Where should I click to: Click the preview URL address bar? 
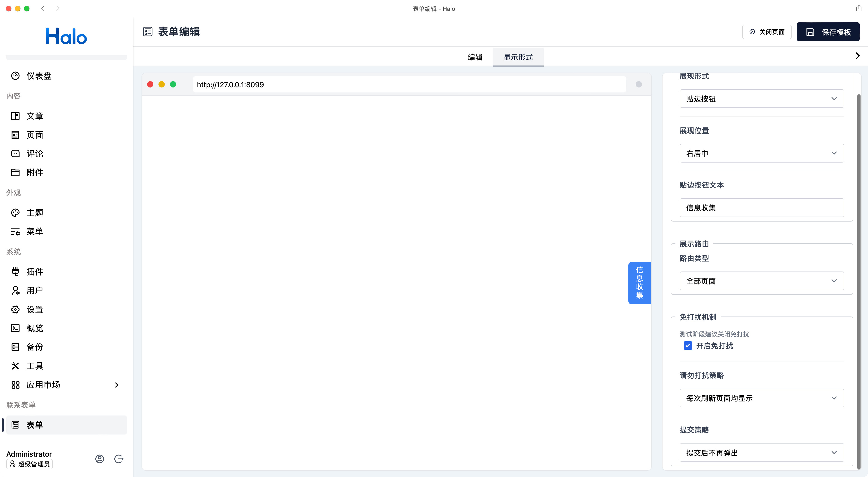pos(409,84)
